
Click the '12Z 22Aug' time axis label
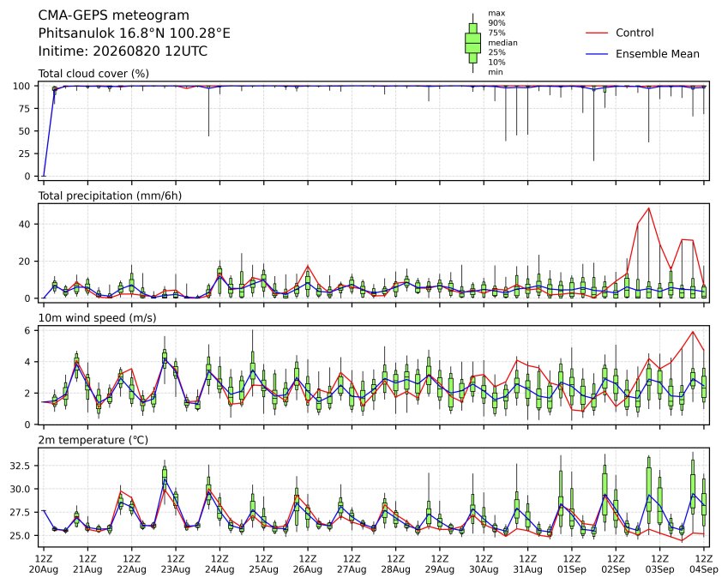(x=131, y=564)
